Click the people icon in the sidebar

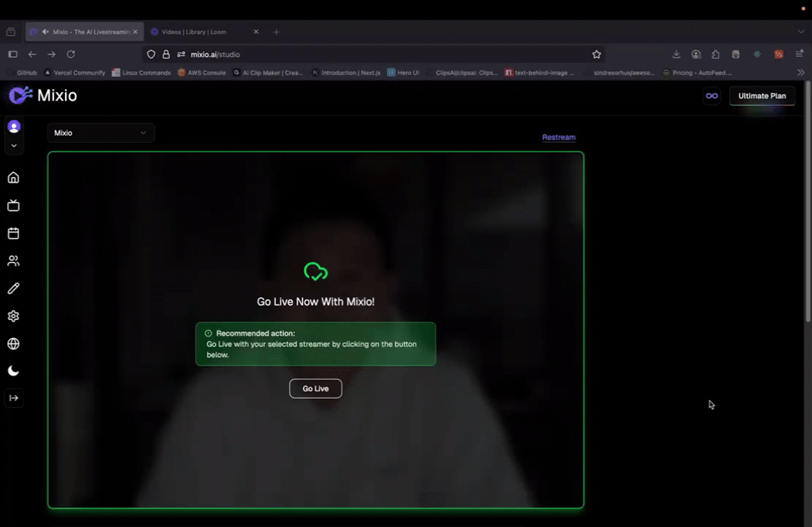click(13, 261)
